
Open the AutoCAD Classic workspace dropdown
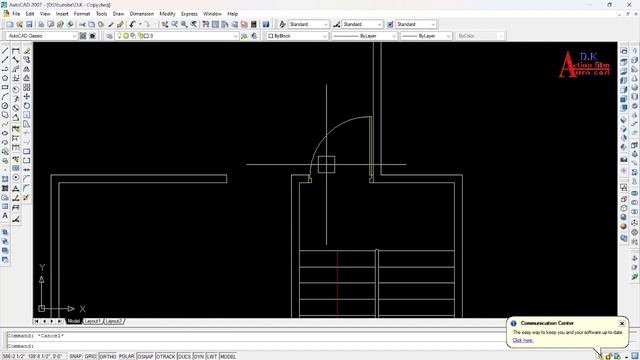tap(42, 36)
